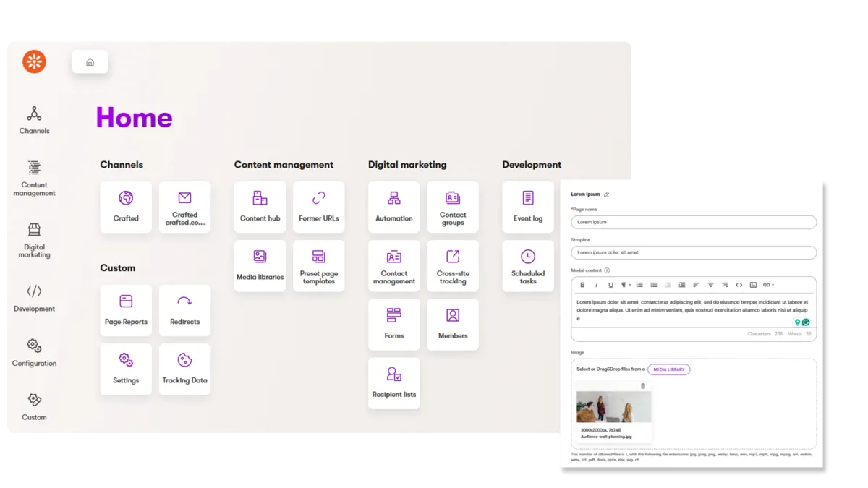Select Configuration in left sidebar
This screenshot has width=868, height=488.
pos(34,352)
